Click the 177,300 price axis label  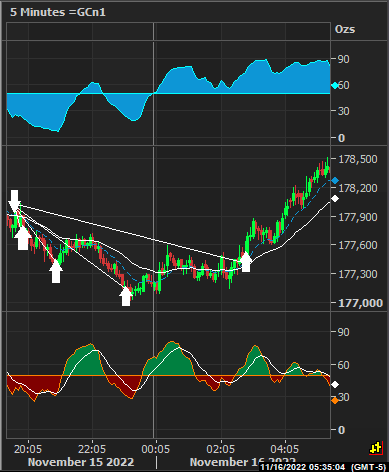[358, 274]
